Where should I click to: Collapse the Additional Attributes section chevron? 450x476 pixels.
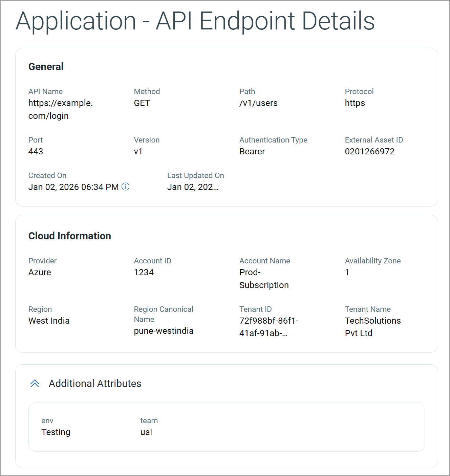tap(35, 384)
